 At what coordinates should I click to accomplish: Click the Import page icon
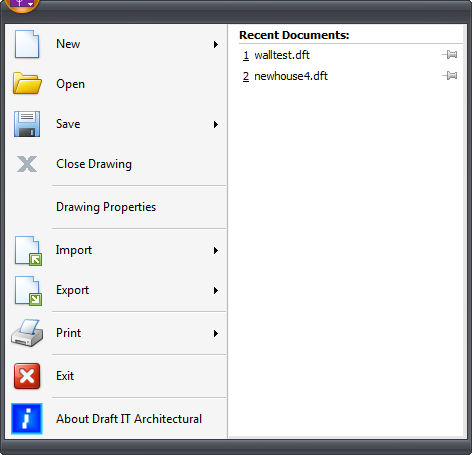tap(28, 251)
